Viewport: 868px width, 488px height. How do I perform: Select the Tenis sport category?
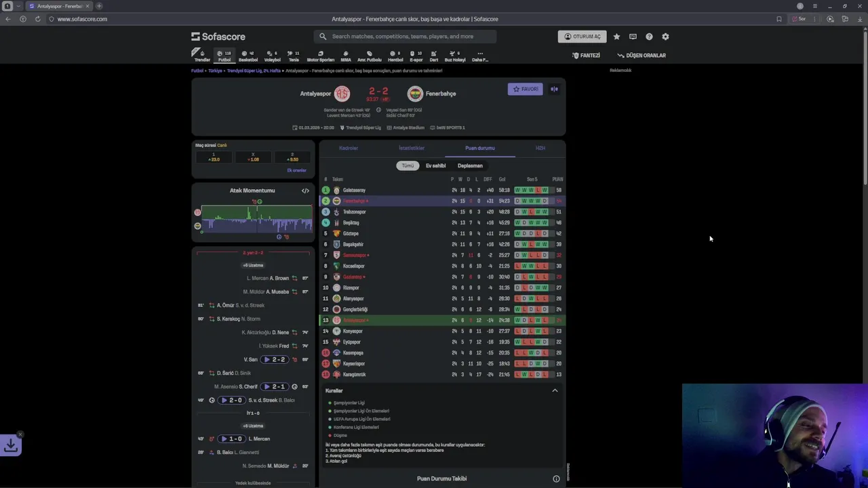(294, 56)
